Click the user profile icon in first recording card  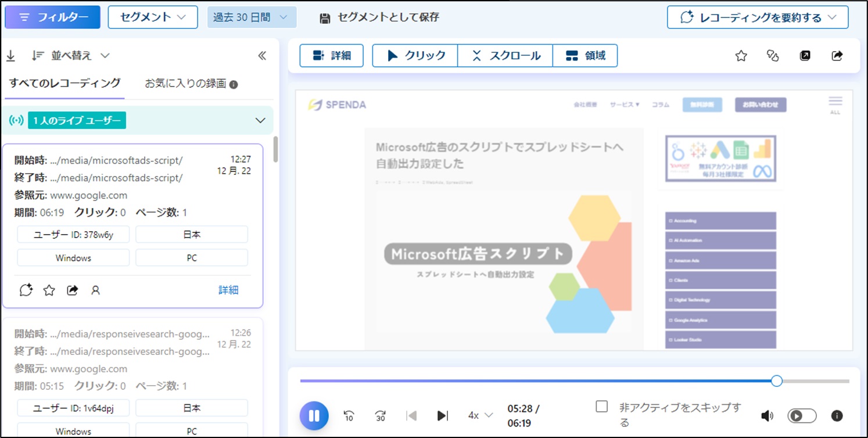96,290
